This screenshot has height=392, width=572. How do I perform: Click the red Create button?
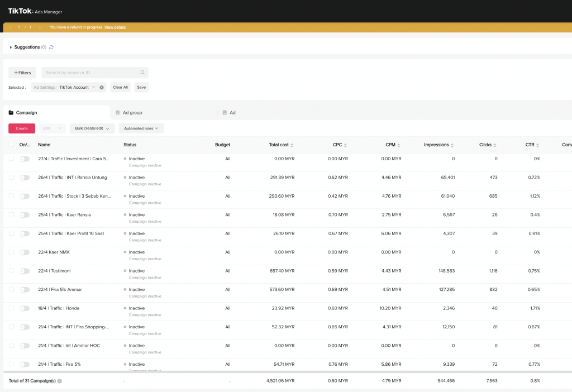tap(22, 128)
